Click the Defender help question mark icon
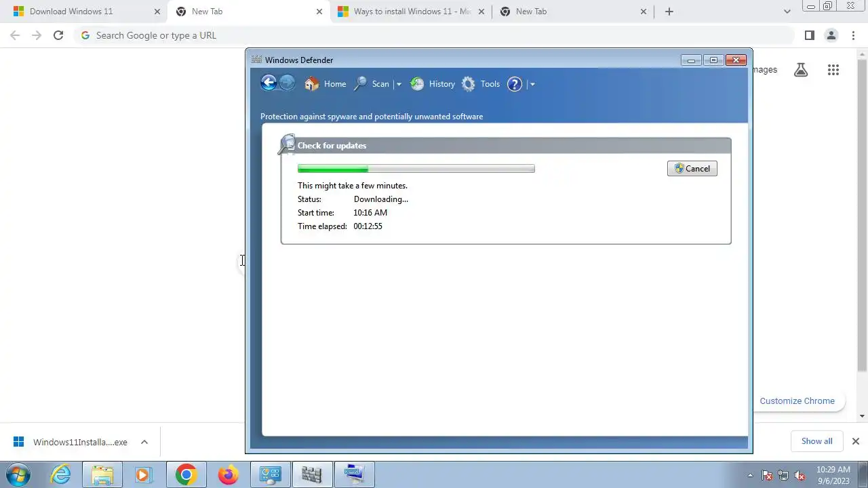The width and height of the screenshot is (868, 488). click(x=515, y=84)
